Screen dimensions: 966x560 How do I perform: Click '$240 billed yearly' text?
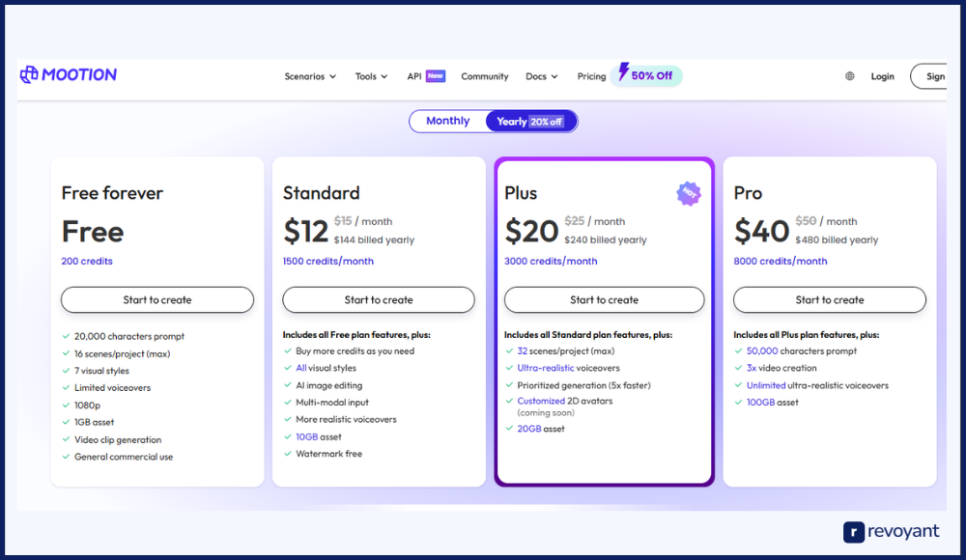(x=606, y=239)
